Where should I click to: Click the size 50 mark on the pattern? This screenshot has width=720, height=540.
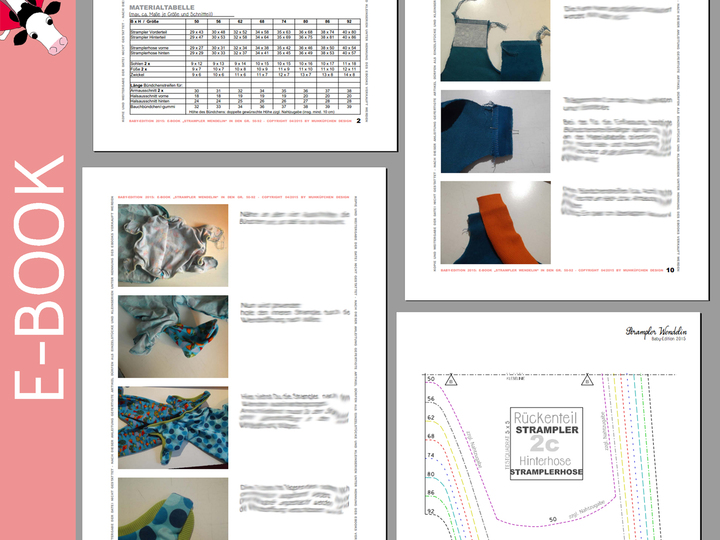click(x=432, y=381)
